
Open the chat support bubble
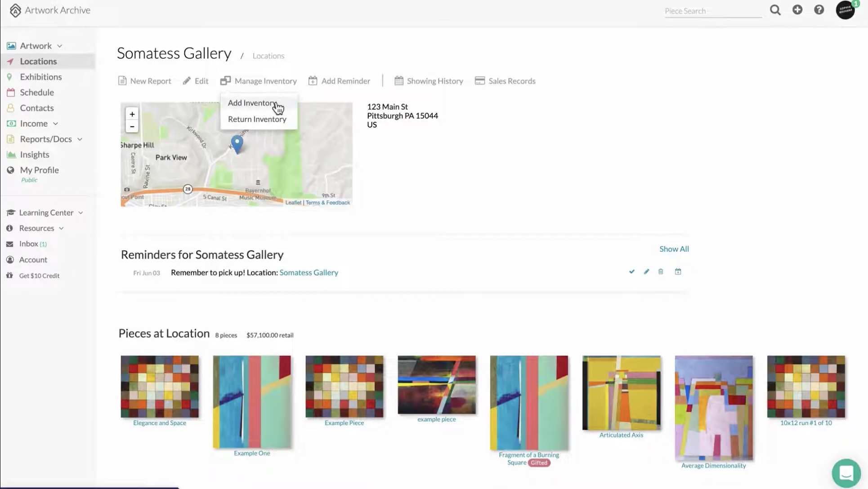tap(846, 473)
